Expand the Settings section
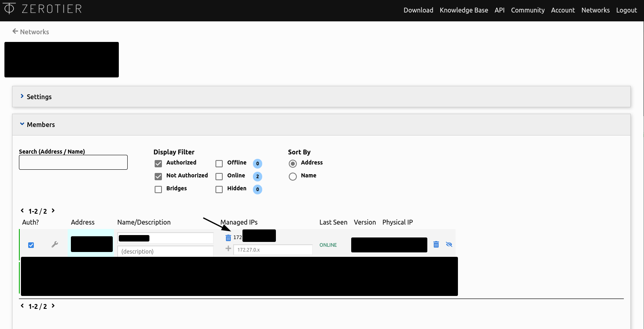The image size is (644, 329). click(x=321, y=97)
